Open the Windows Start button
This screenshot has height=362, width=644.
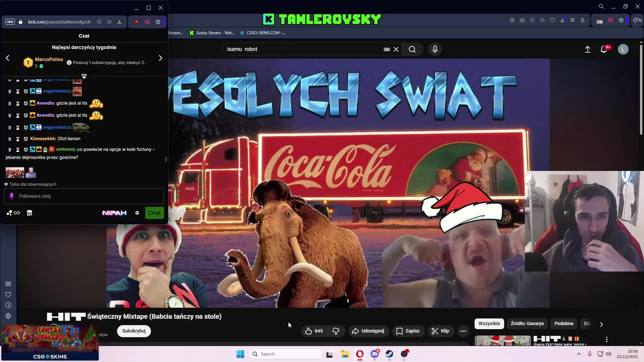(x=240, y=354)
